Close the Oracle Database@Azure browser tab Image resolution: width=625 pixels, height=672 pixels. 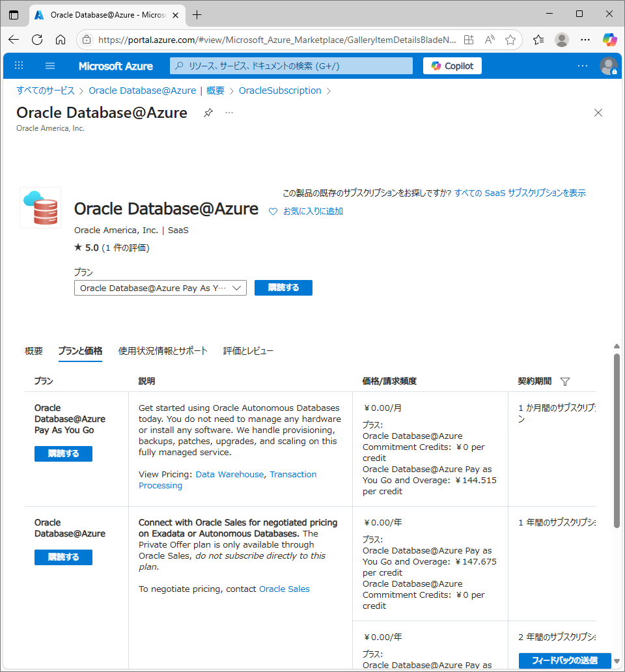pyautogui.click(x=175, y=16)
